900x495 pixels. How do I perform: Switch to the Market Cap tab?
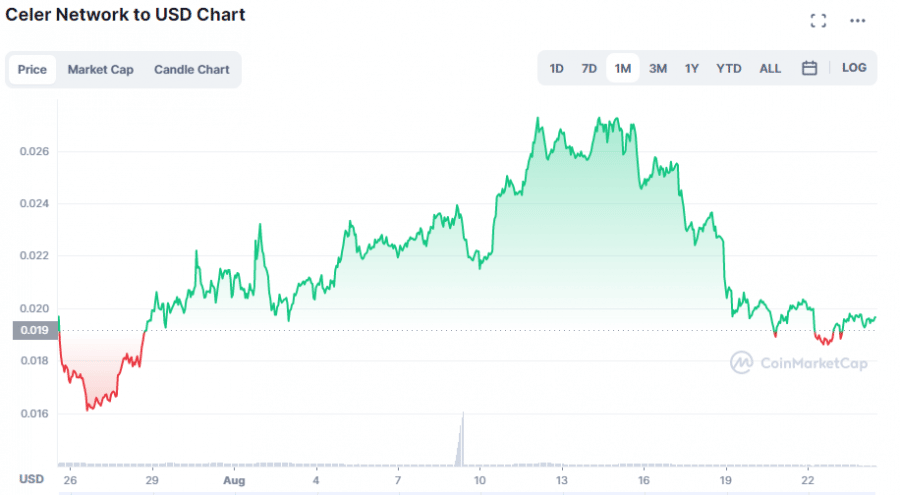tap(100, 69)
